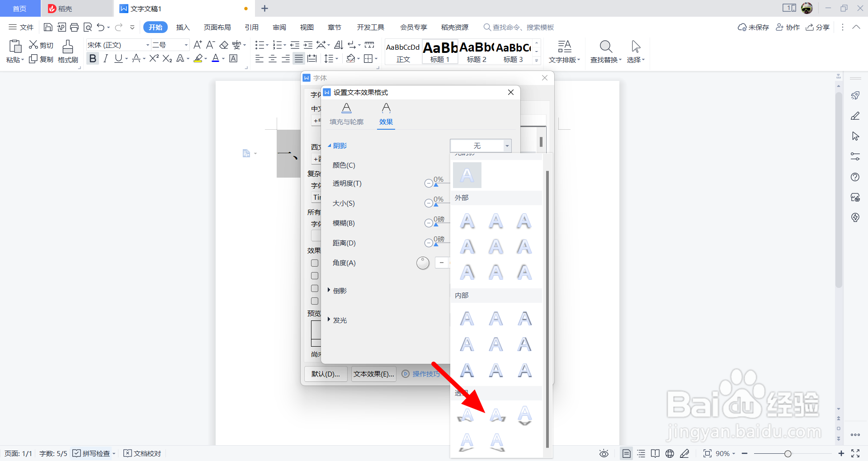Open the Text Layout tool
Screen dimensions: 868x461
coord(564,52)
